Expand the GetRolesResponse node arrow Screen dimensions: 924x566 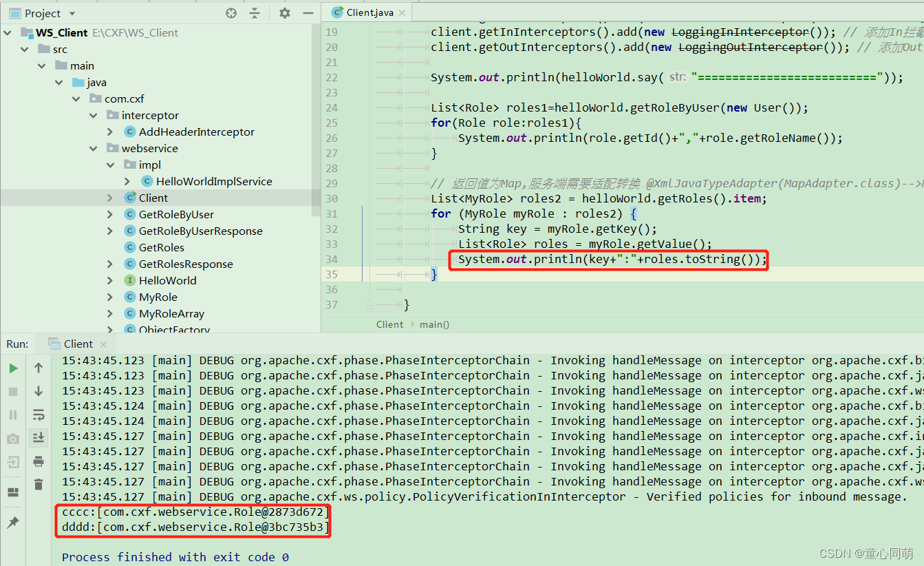click(111, 264)
